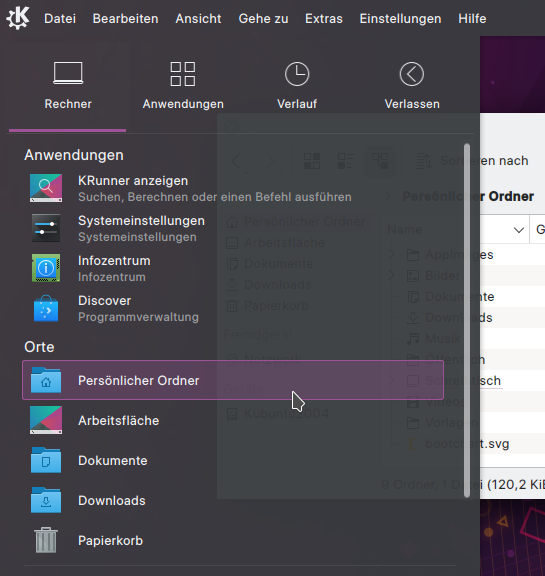The width and height of the screenshot is (545, 576).
Task: Open the Papierkorb trash entry
Action: (233, 540)
